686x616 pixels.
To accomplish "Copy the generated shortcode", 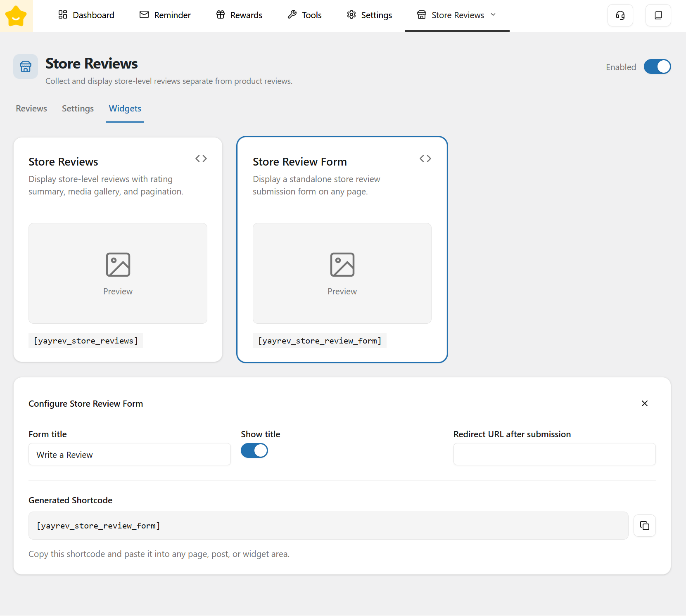I will point(644,526).
